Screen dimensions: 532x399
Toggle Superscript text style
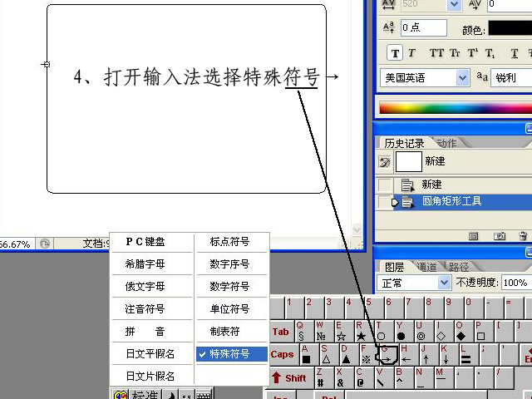[473, 53]
